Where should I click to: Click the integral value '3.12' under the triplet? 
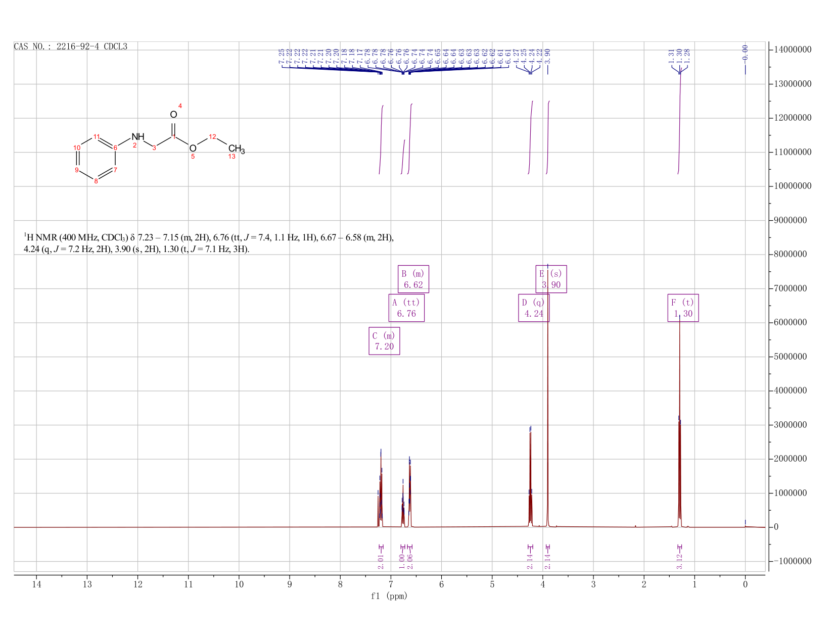(x=679, y=562)
